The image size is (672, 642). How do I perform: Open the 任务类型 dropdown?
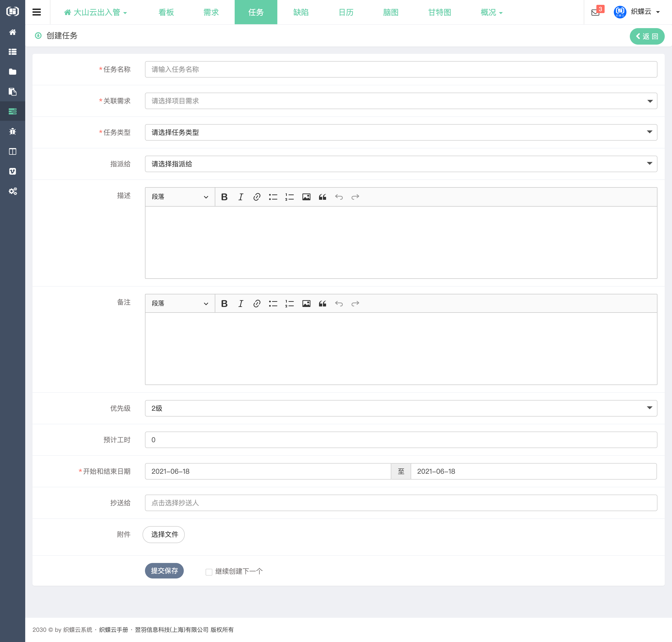(x=401, y=132)
